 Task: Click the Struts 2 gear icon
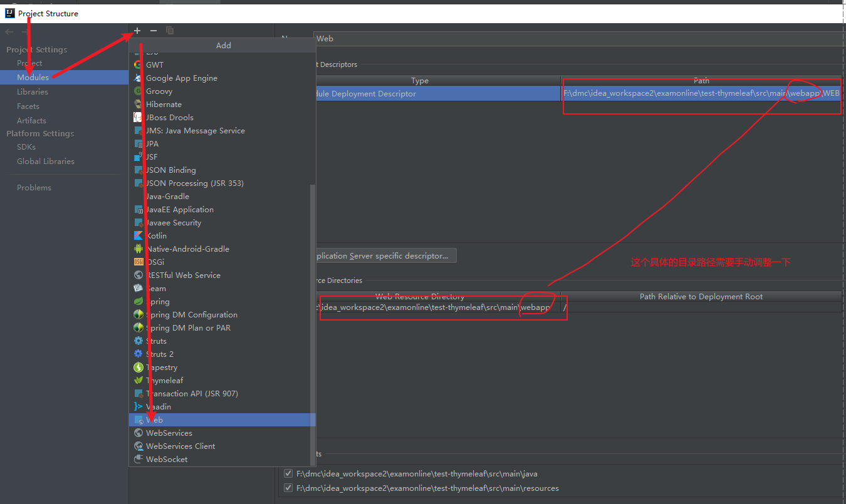[x=138, y=354]
